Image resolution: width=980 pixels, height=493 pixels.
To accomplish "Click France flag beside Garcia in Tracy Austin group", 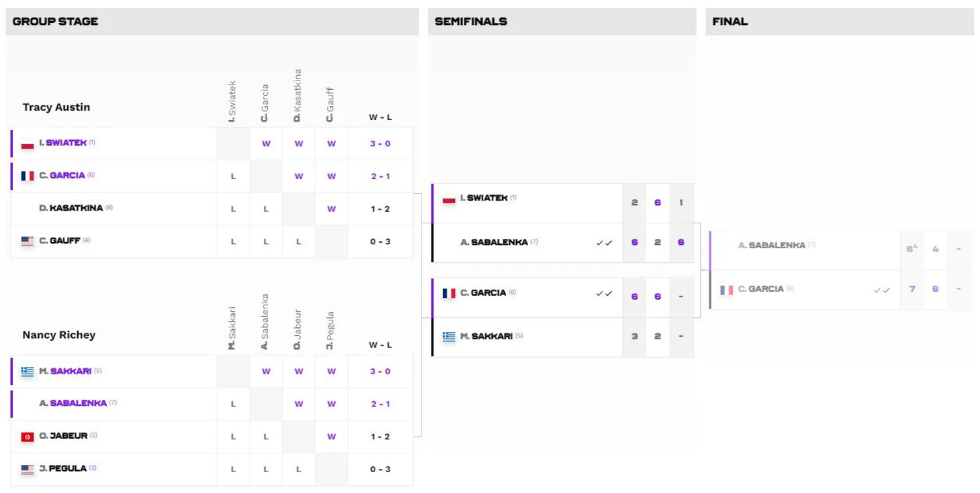I will click(28, 176).
